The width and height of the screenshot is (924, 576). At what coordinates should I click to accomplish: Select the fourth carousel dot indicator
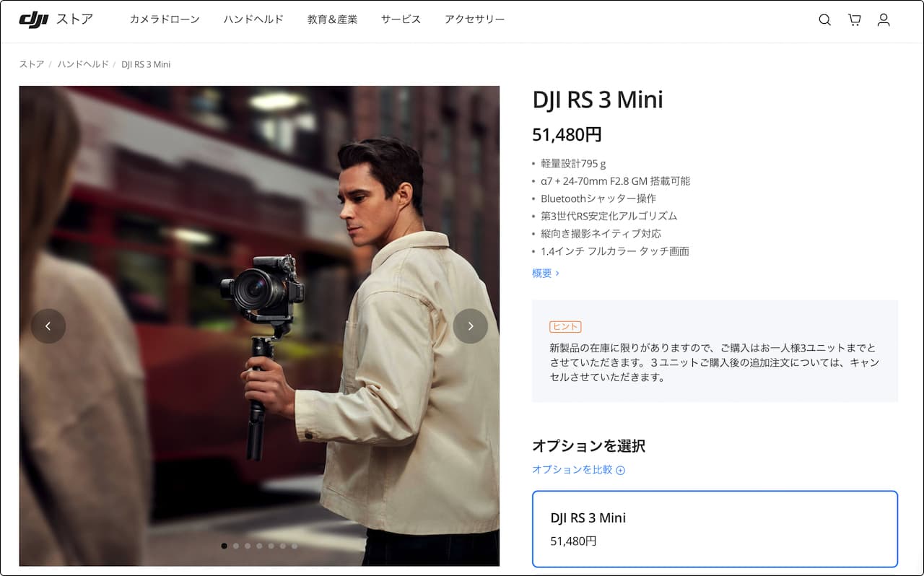259,546
